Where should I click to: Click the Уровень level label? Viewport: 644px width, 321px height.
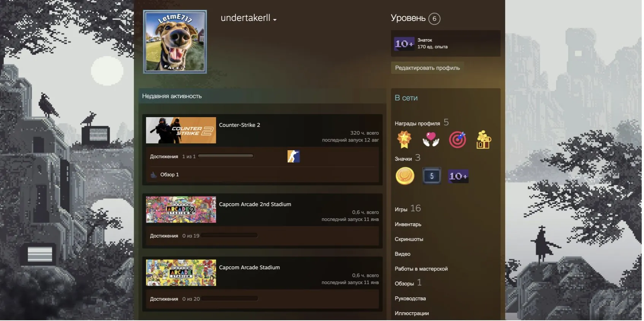click(x=408, y=18)
